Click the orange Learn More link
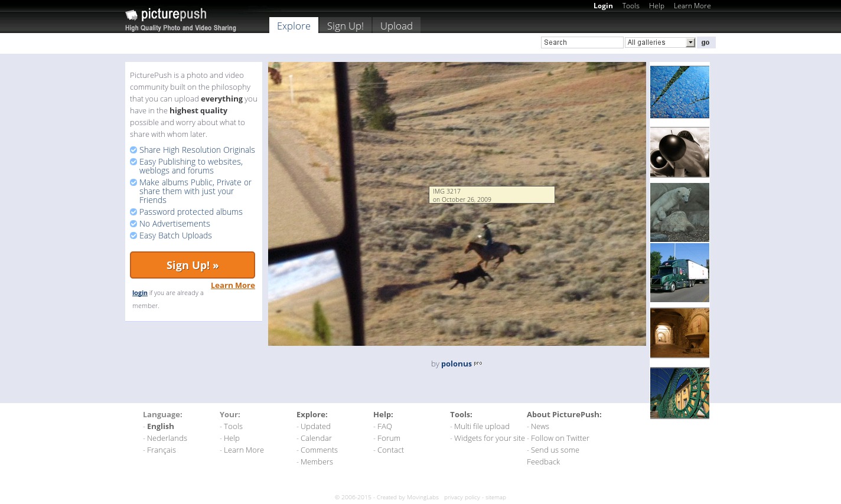This screenshot has width=841, height=504. click(x=233, y=285)
